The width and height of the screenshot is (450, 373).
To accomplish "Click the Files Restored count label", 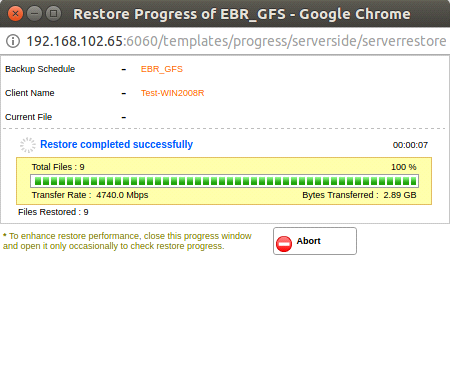I will click(53, 212).
